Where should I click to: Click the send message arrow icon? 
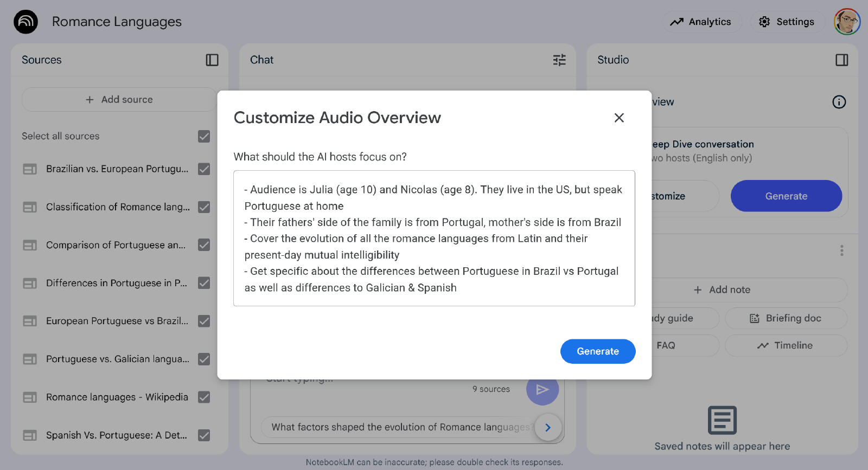[x=542, y=390]
